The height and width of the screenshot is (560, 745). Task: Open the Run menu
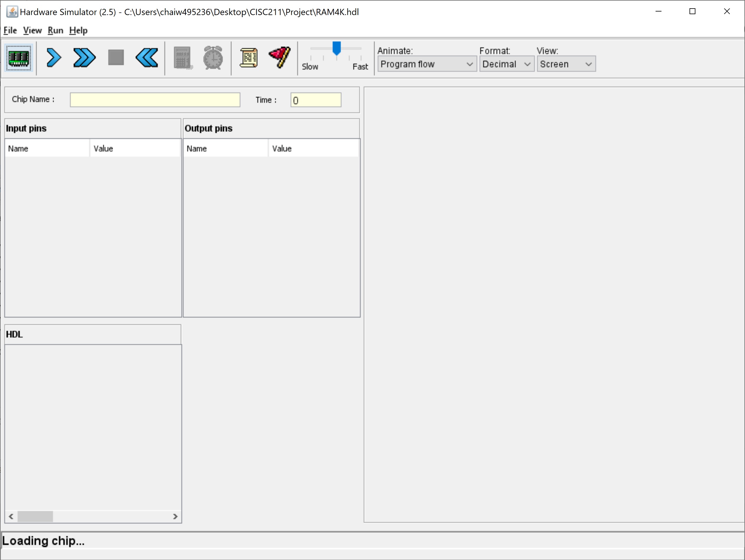click(55, 30)
